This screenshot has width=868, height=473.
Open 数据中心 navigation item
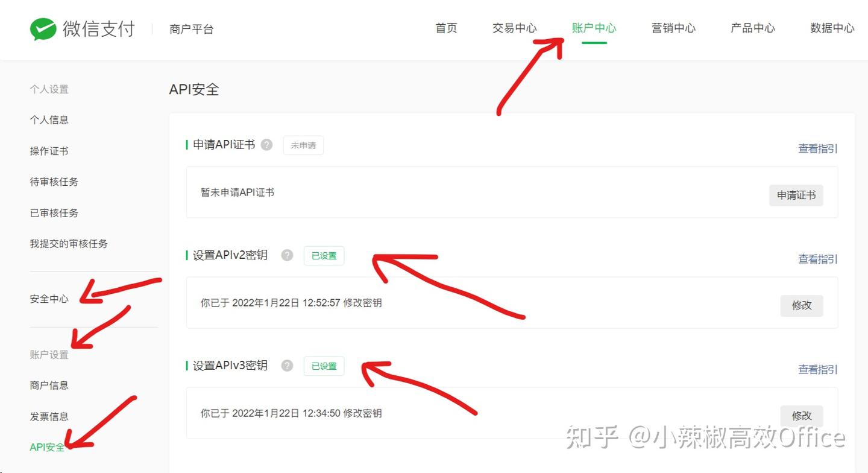[x=832, y=28]
